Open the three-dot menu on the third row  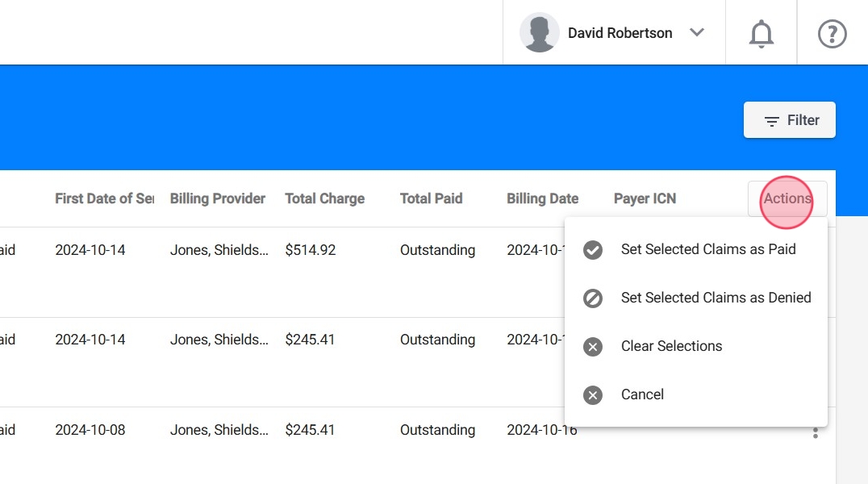pyautogui.click(x=816, y=432)
